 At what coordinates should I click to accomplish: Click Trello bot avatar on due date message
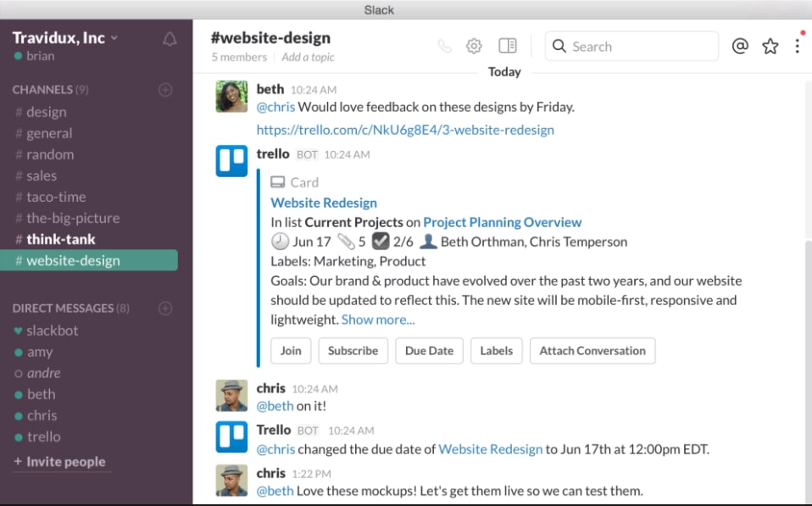231,437
